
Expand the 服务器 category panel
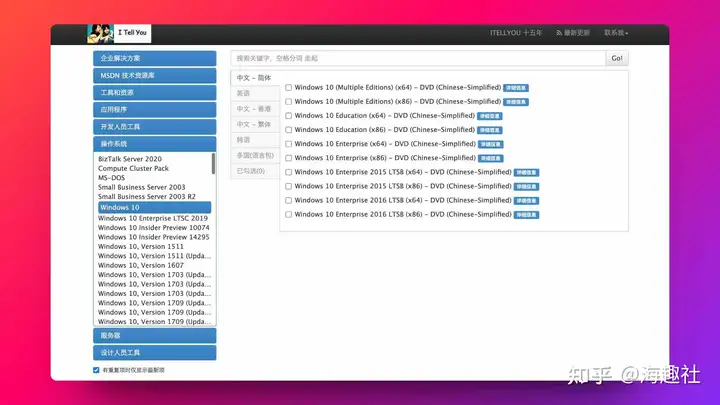tap(155, 336)
